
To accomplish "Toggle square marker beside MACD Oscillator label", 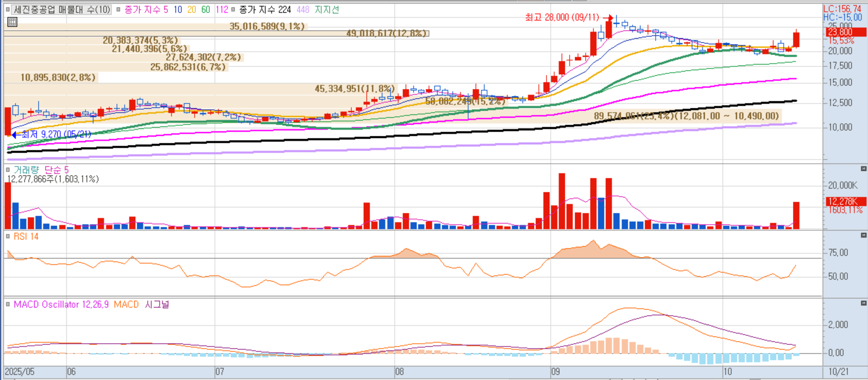I will [x=7, y=304].
